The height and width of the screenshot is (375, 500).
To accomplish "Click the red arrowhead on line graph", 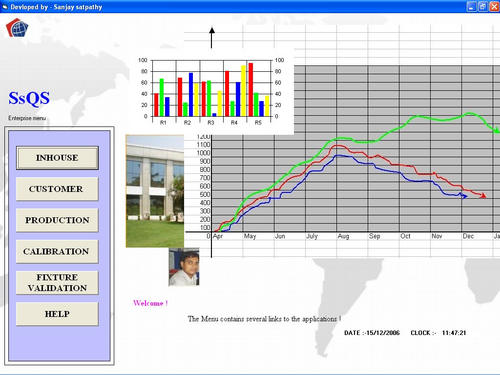I will click(x=483, y=196).
